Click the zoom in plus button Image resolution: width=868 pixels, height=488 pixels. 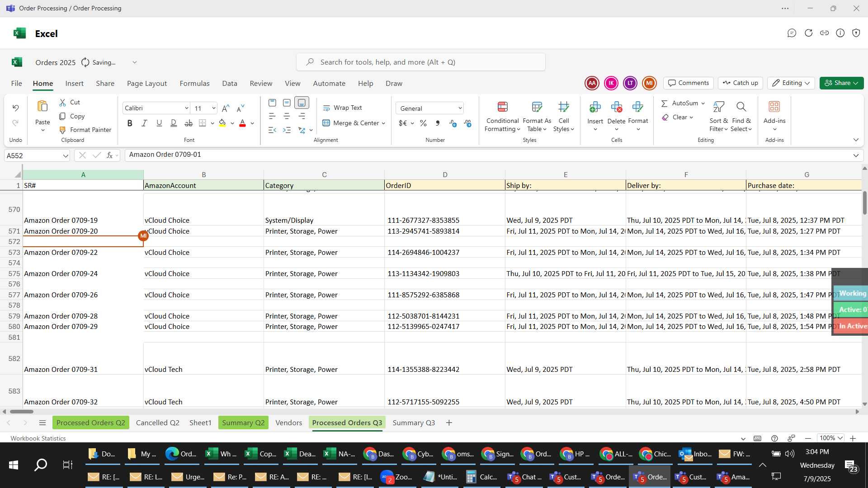click(853, 438)
